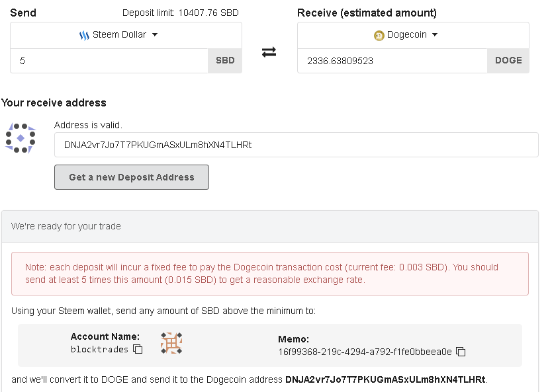Focus the send amount field
The width and height of the screenshot is (550, 392).
coord(109,61)
